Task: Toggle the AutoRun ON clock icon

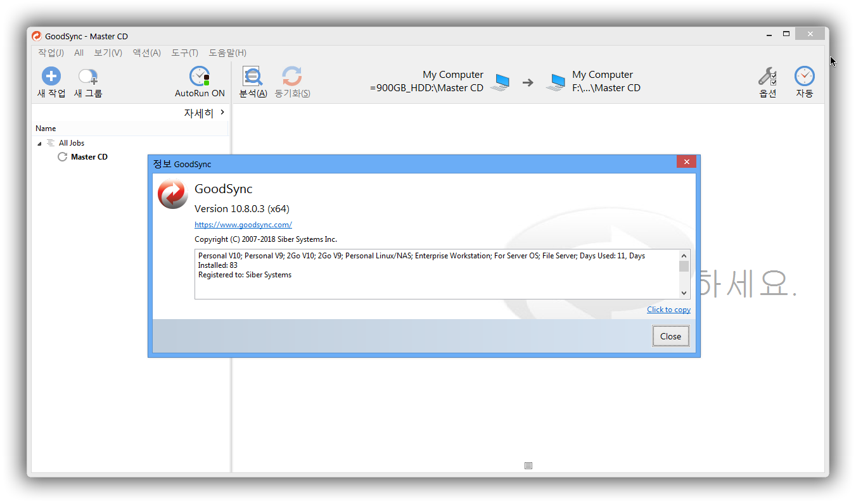Action: (x=200, y=77)
